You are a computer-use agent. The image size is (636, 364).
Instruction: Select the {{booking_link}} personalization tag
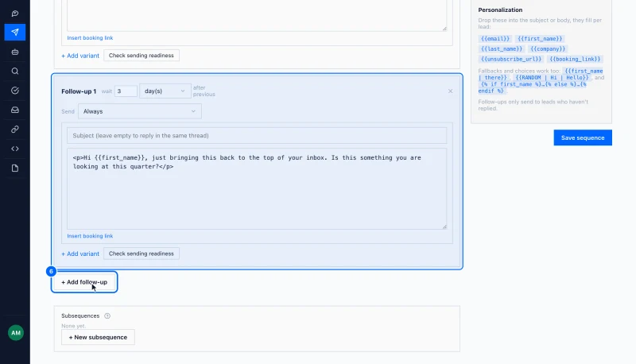point(575,59)
